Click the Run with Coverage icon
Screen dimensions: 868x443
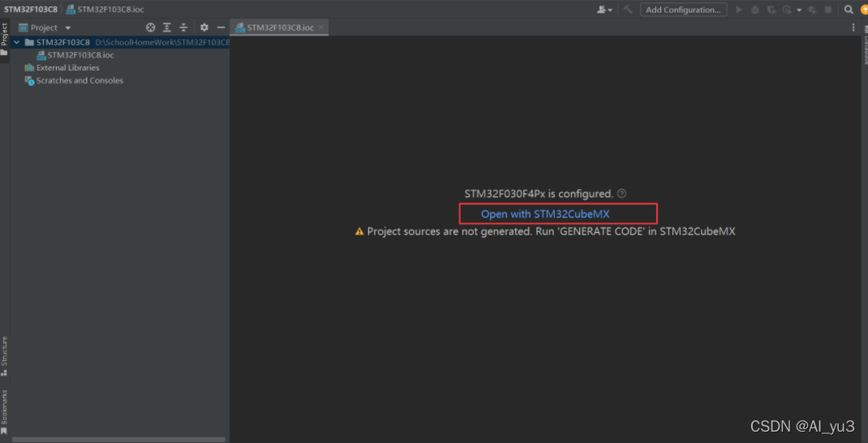(771, 10)
